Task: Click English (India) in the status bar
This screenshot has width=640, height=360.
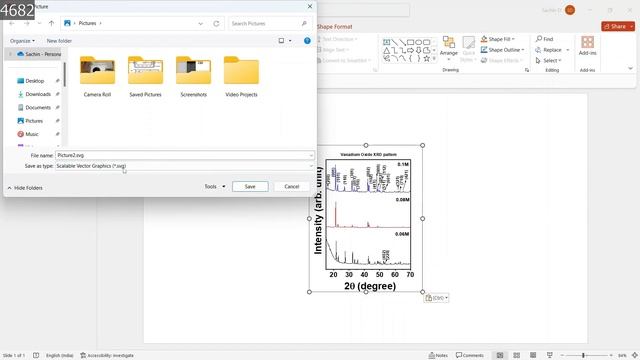Action: (60, 355)
